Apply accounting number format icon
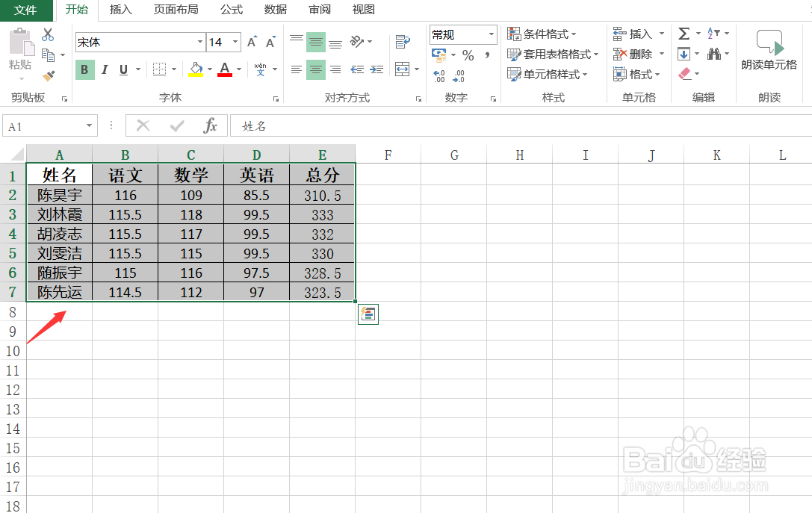The image size is (812, 513). [439, 55]
